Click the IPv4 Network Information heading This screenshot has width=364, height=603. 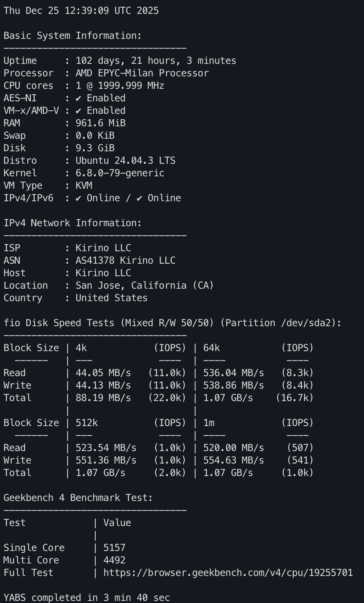point(72,223)
